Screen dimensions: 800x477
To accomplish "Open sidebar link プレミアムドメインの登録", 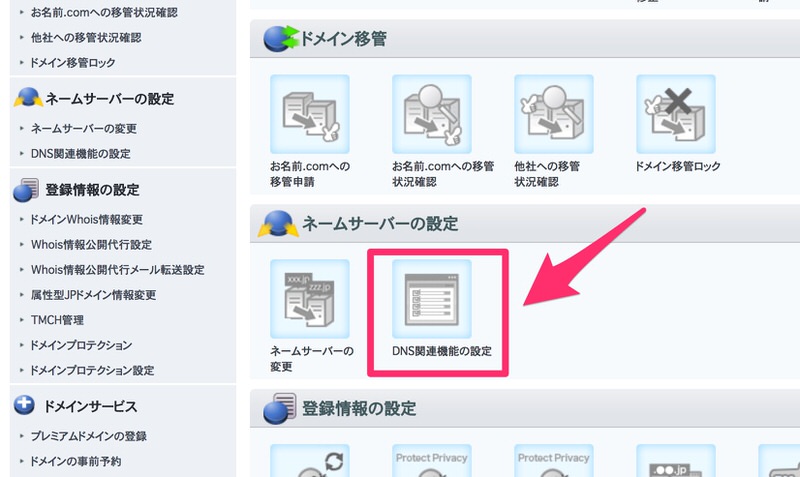I will (89, 436).
